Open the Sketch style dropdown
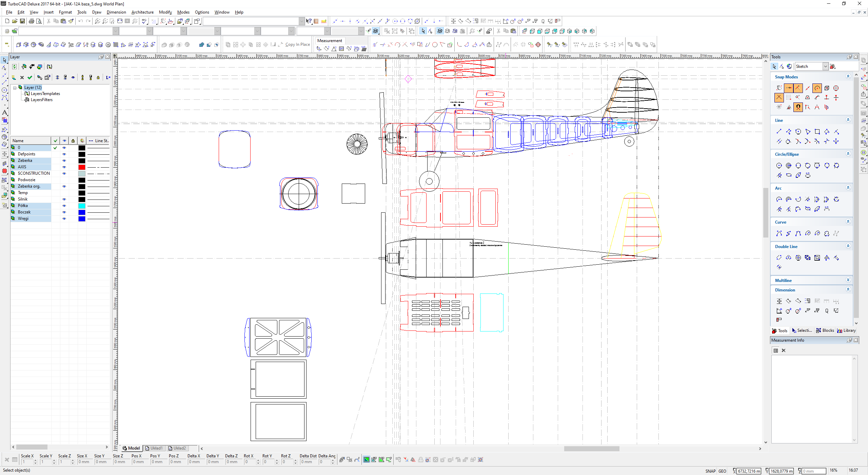 point(825,66)
